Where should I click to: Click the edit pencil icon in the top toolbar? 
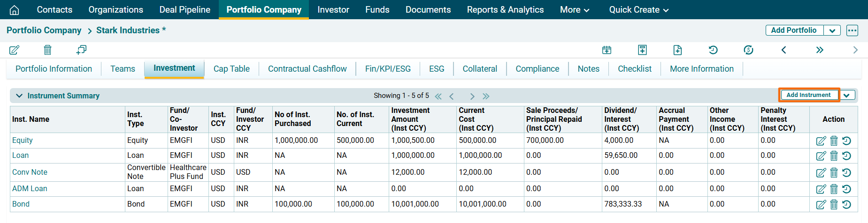pyautogui.click(x=15, y=50)
